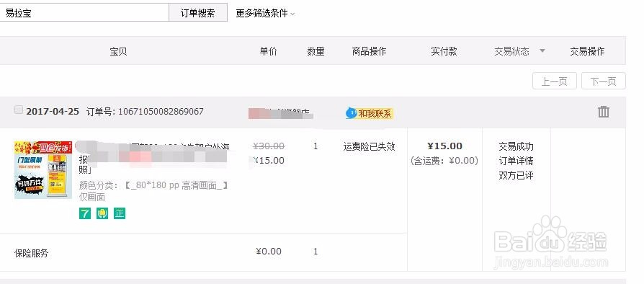
Task: Go to 上一页 previous page
Action: pos(555,81)
